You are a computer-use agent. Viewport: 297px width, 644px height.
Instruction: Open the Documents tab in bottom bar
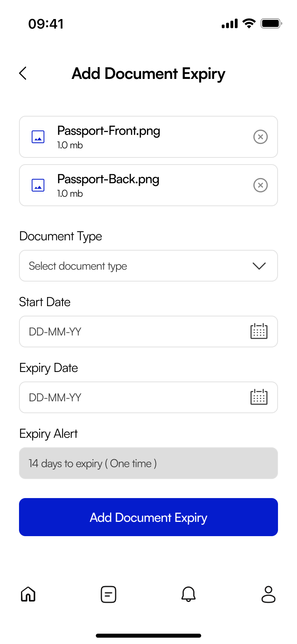pyautogui.click(x=108, y=594)
